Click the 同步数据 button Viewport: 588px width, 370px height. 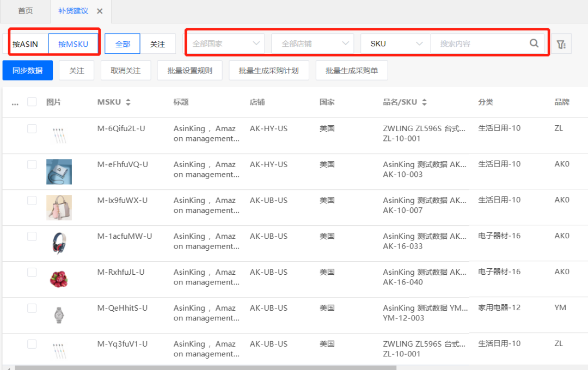coord(27,70)
